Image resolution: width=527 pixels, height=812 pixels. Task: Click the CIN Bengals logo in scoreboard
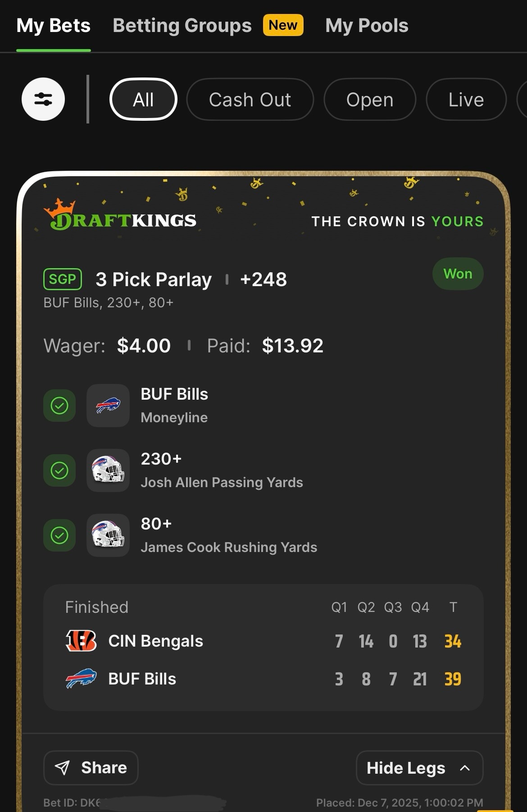(x=81, y=641)
